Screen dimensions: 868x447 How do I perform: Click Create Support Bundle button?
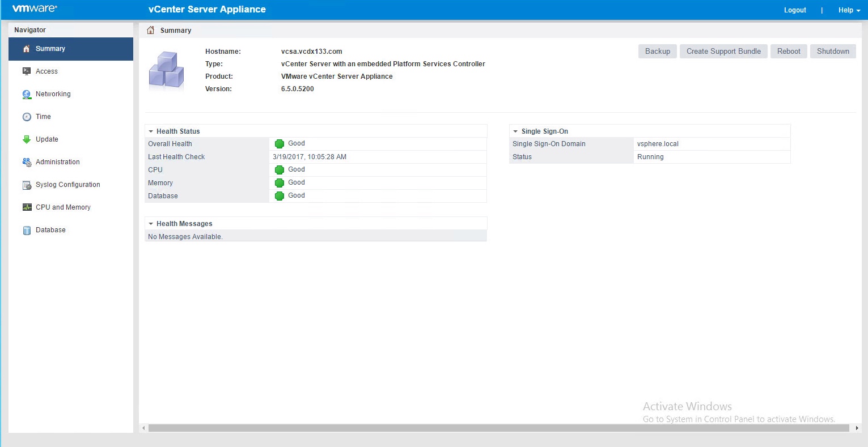[723, 51]
